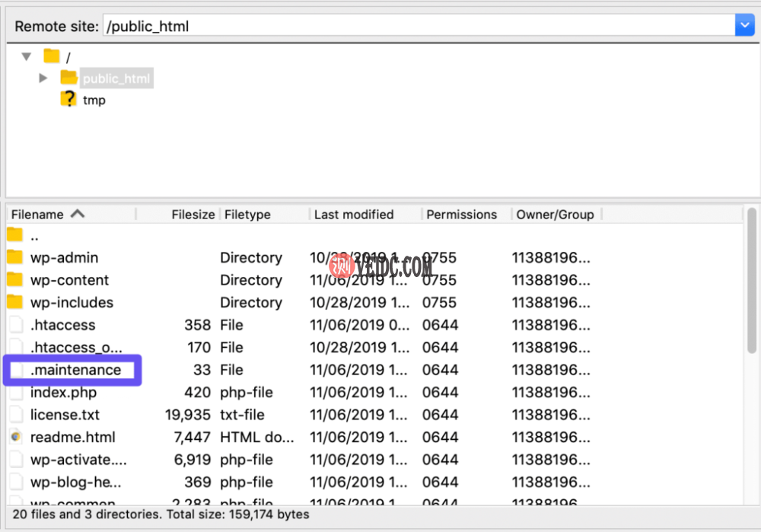This screenshot has height=532, width=761.
Task: Open the Remote site dropdown
Action: point(743,25)
